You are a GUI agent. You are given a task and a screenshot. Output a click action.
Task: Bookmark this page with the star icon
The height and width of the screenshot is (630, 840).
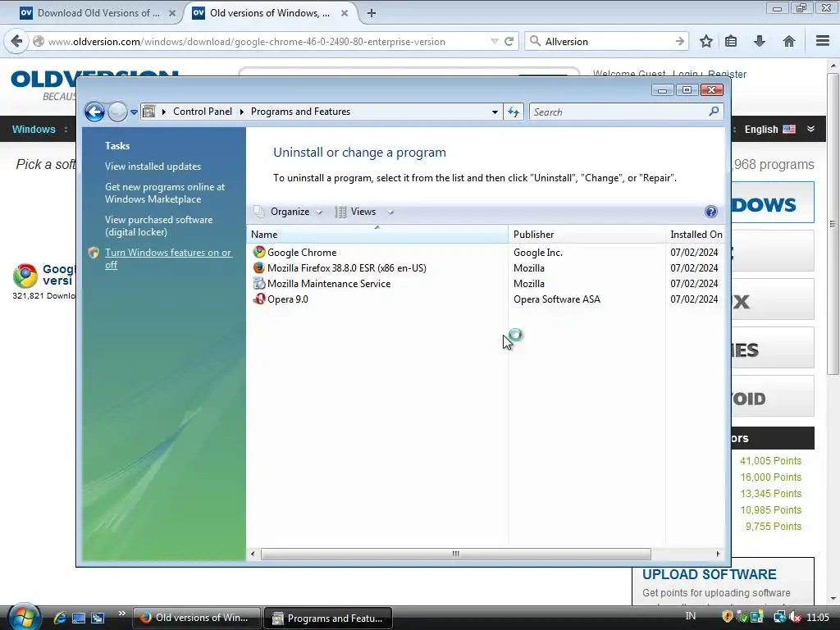point(706,41)
